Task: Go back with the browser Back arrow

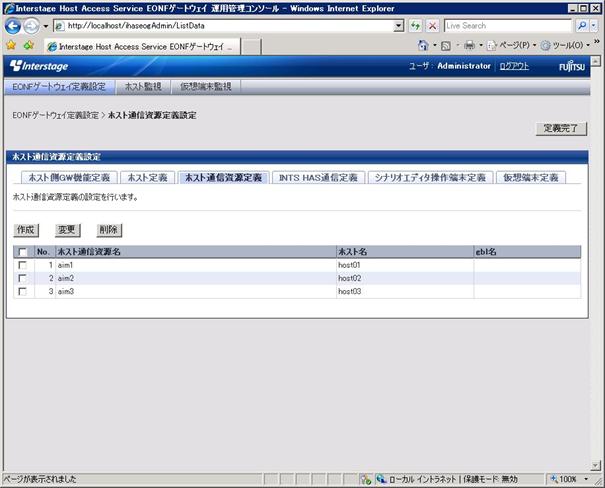Action: click(12, 26)
